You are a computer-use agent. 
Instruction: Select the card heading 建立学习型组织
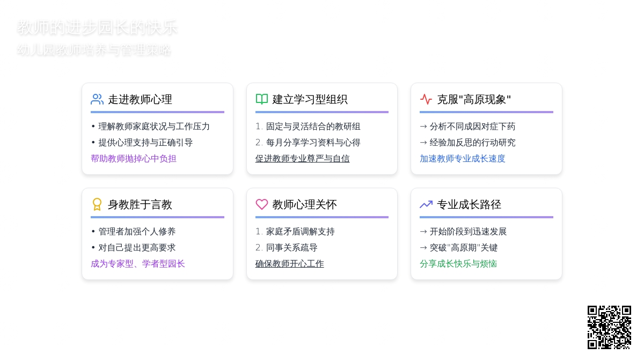[x=310, y=99]
